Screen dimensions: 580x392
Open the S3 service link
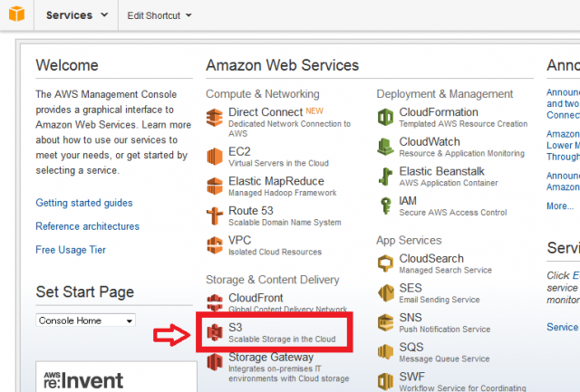click(236, 328)
